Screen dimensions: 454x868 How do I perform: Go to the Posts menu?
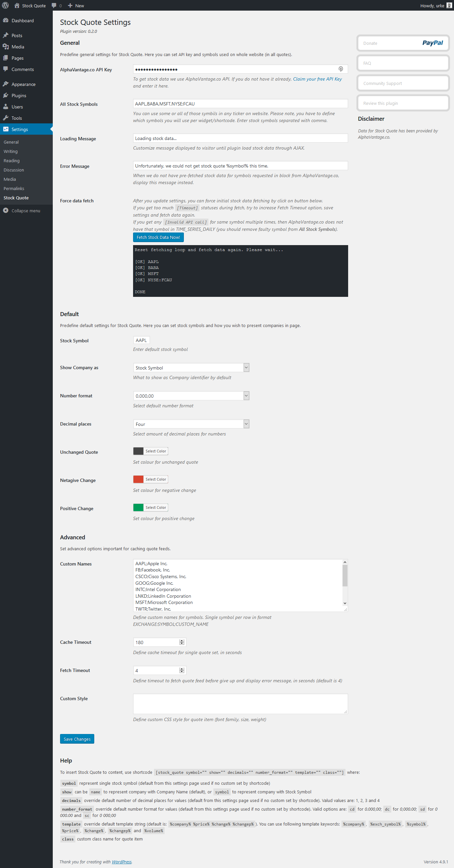[26, 35]
